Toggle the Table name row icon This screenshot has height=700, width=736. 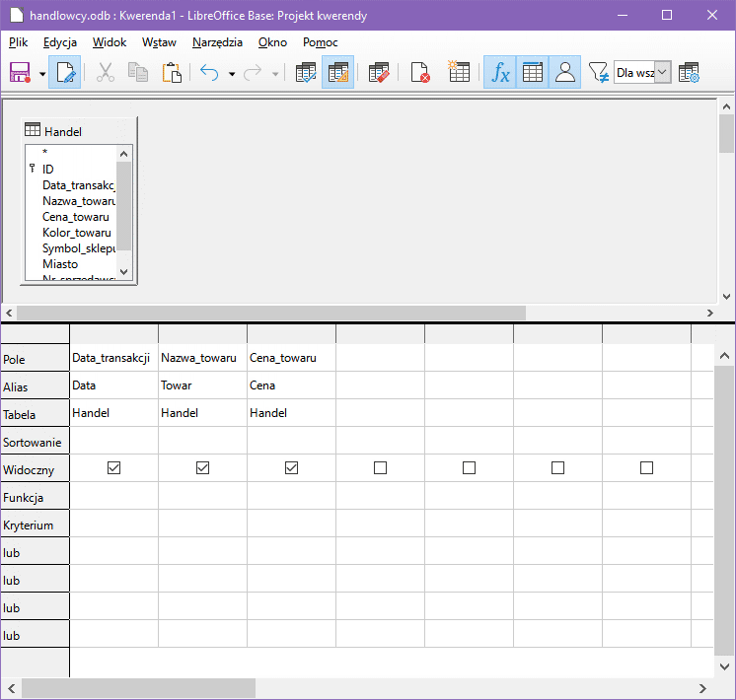(533, 73)
